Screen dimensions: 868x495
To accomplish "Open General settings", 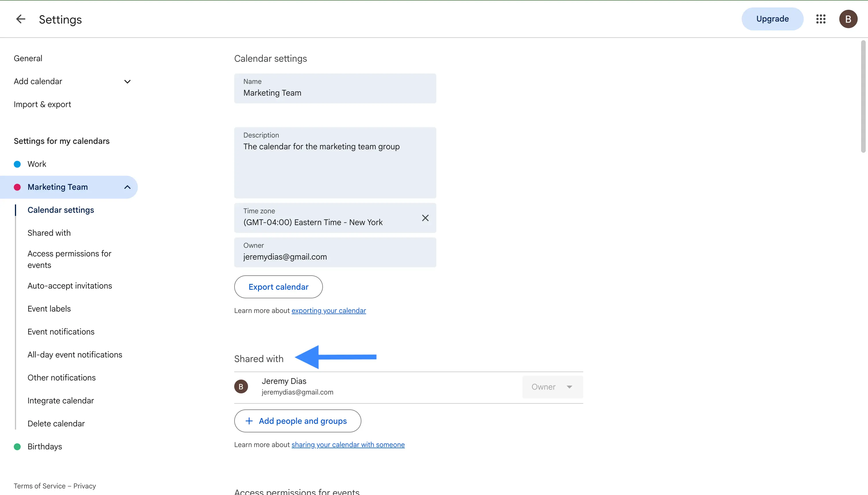I will pos(28,59).
